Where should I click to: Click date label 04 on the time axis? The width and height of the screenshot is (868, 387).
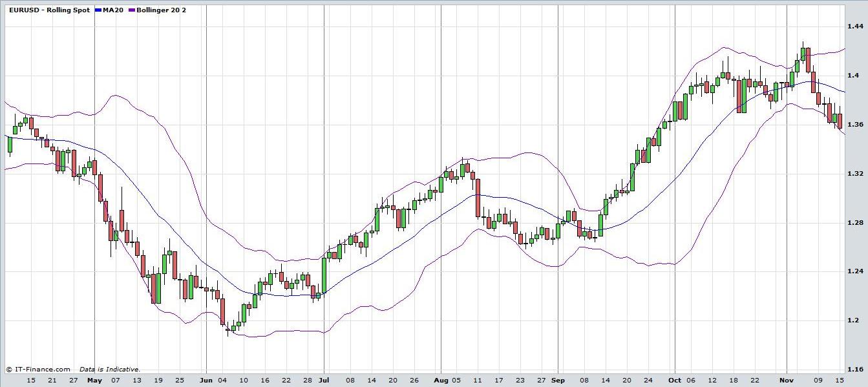(222, 381)
